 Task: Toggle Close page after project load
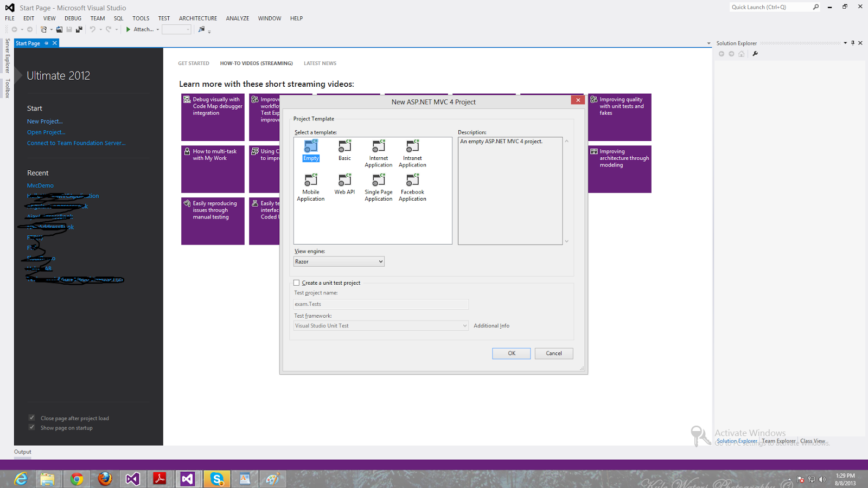[31, 418]
